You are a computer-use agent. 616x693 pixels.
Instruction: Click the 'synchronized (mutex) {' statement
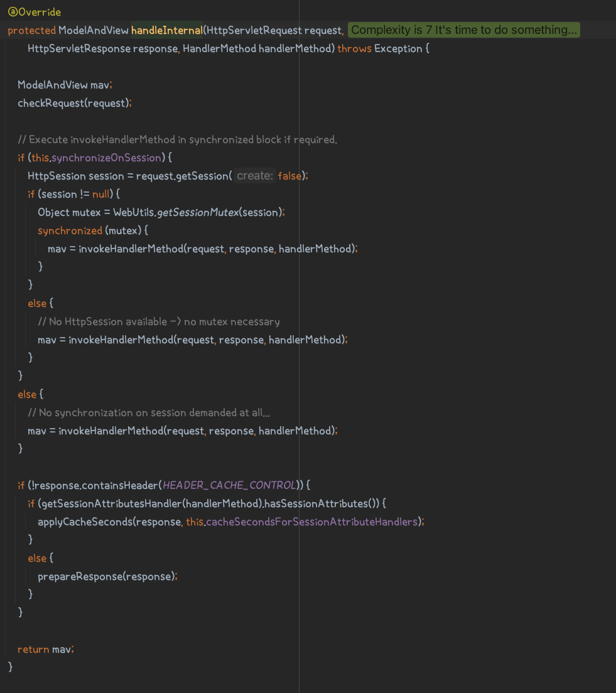pos(93,231)
